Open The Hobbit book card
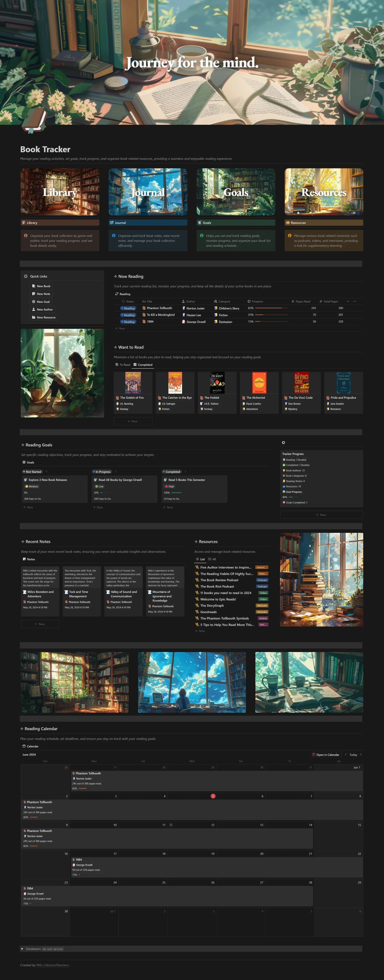This screenshot has height=980, width=384. tap(217, 393)
